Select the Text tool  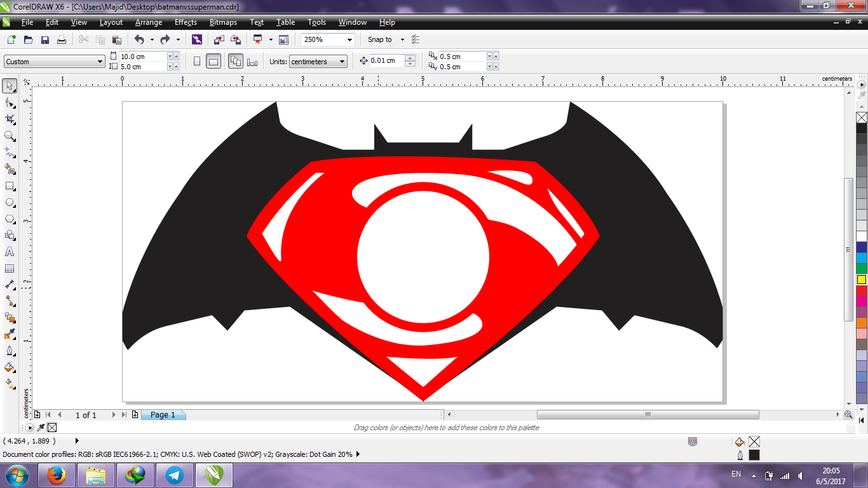10,252
